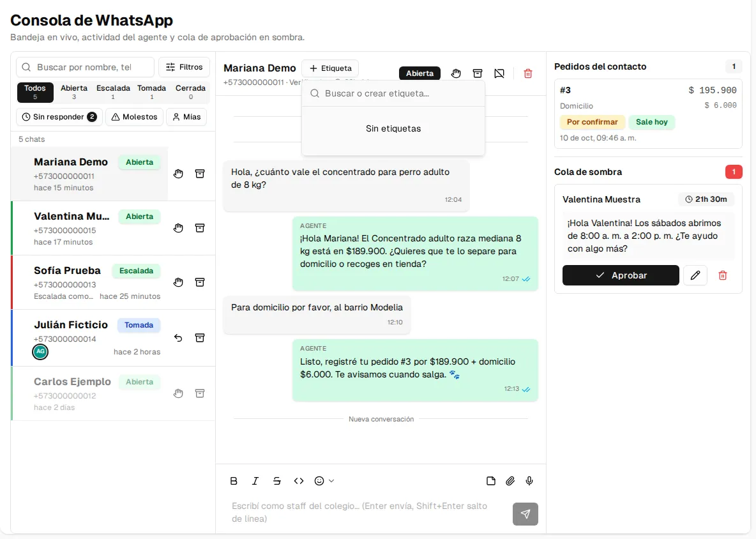756x539 pixels.
Task: Click the $ 195.900 order total
Action: click(x=712, y=90)
